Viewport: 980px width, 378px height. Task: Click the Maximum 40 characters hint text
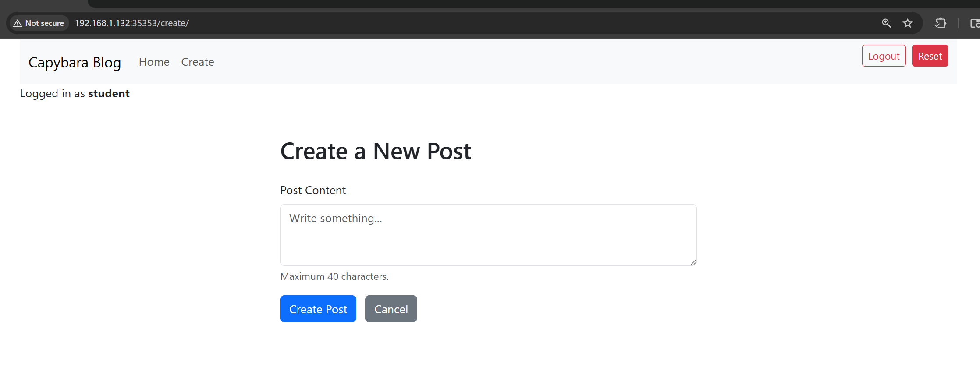pos(334,277)
